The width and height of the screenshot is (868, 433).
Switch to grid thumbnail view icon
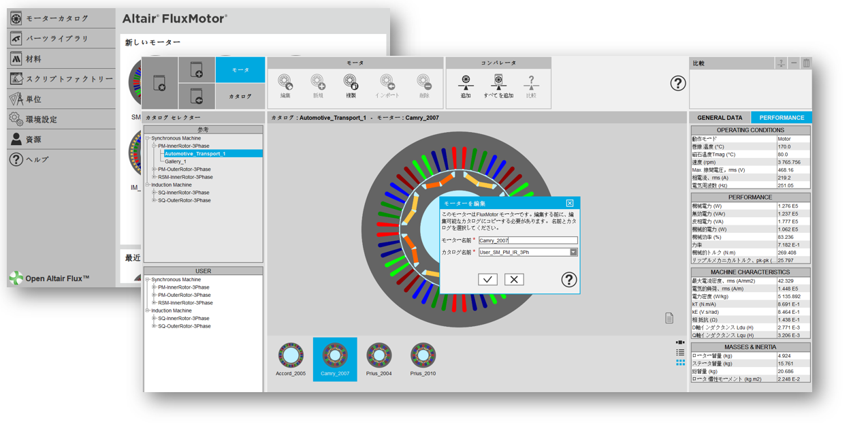[x=680, y=363]
